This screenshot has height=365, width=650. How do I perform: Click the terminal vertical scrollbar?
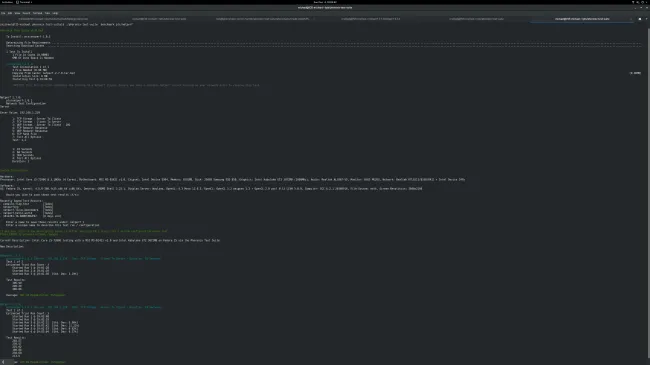[x=648, y=193]
